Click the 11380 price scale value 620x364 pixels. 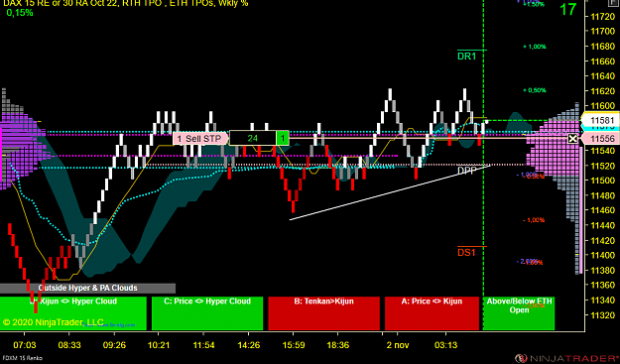click(602, 270)
